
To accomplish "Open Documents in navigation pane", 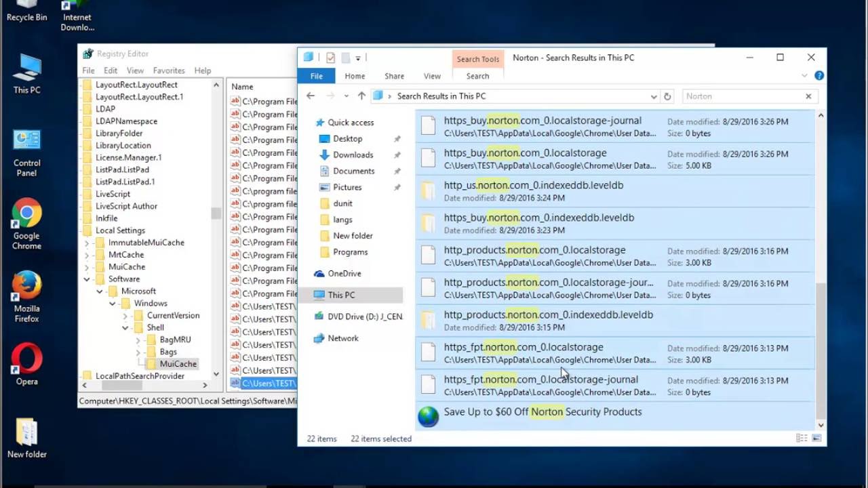I will 353,171.
